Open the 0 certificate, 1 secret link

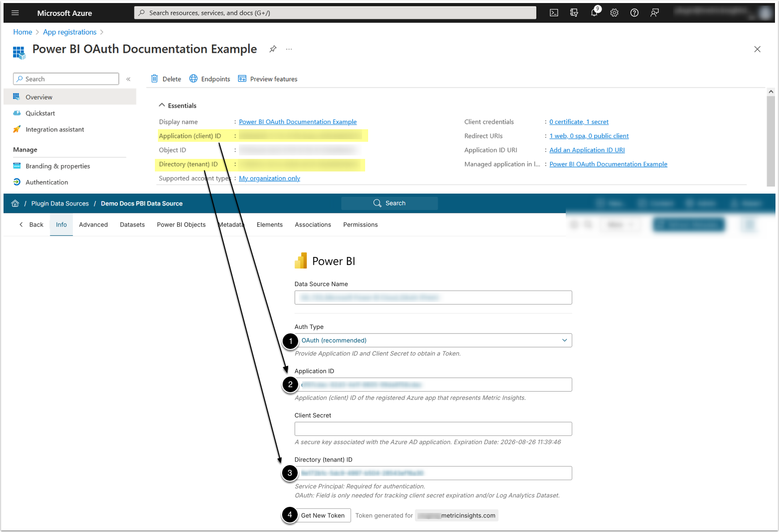pos(579,122)
